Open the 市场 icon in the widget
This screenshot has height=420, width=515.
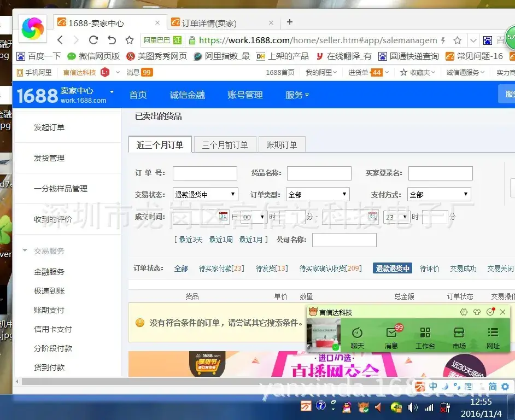pyautogui.click(x=459, y=337)
